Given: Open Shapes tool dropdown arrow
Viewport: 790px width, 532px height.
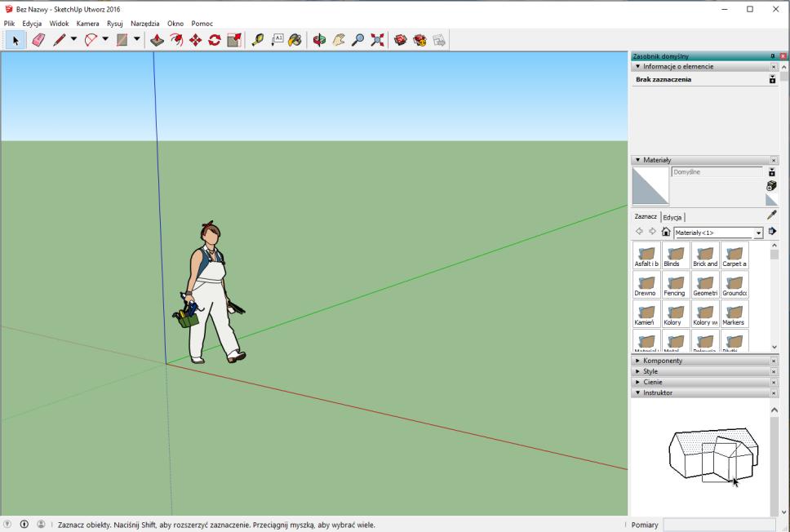Looking at the screenshot, I should coord(136,39).
